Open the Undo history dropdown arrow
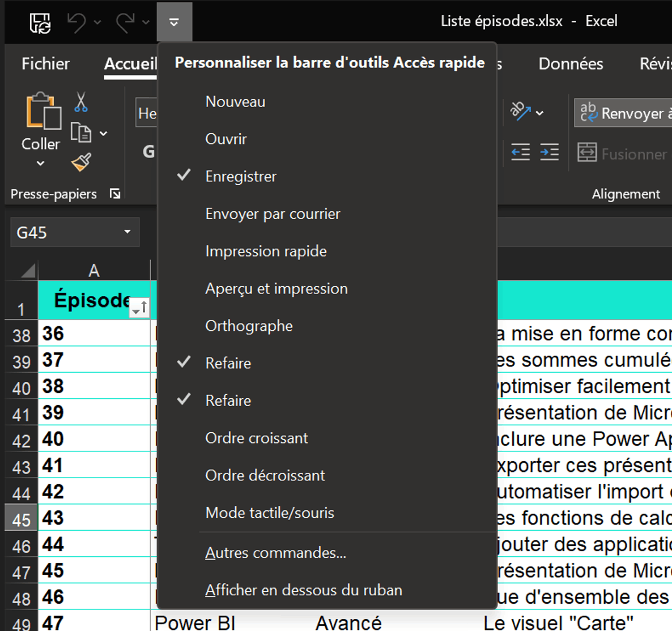 pos(97,22)
